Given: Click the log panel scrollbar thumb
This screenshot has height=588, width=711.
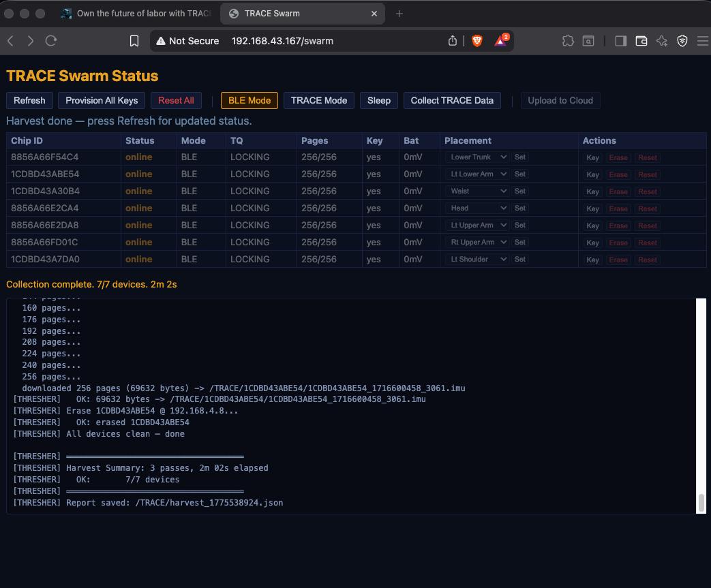Looking at the screenshot, I should pos(701,503).
